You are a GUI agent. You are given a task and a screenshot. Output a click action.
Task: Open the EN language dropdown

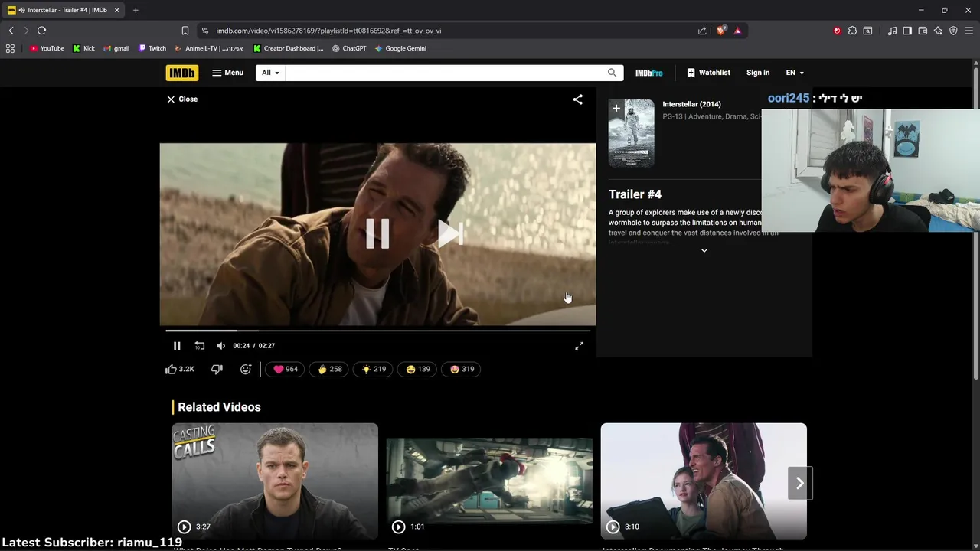(795, 73)
